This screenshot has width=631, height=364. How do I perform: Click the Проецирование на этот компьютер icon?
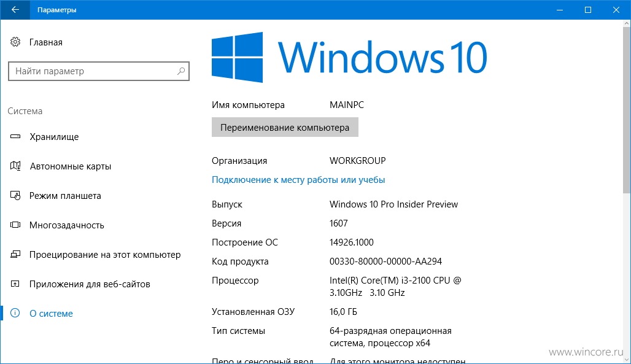point(15,255)
